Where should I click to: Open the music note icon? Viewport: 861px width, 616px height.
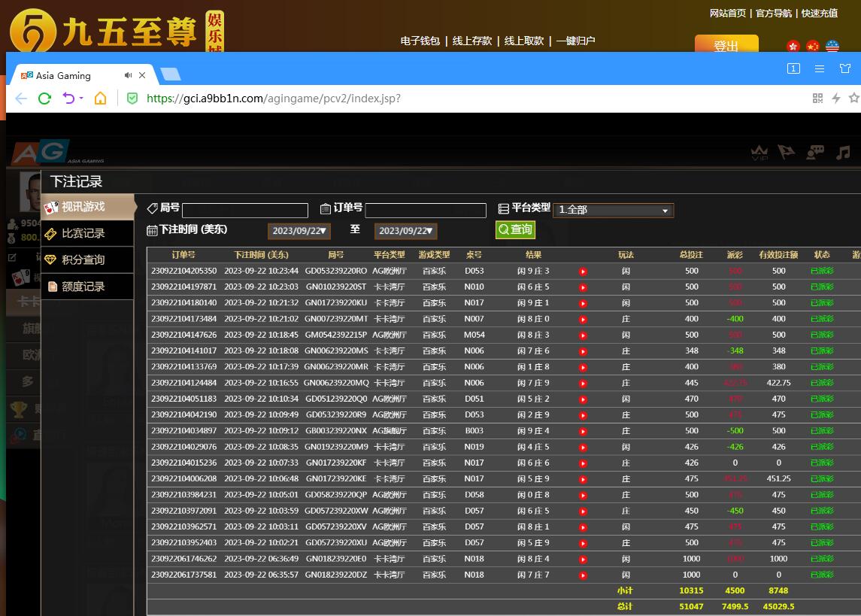coord(843,153)
